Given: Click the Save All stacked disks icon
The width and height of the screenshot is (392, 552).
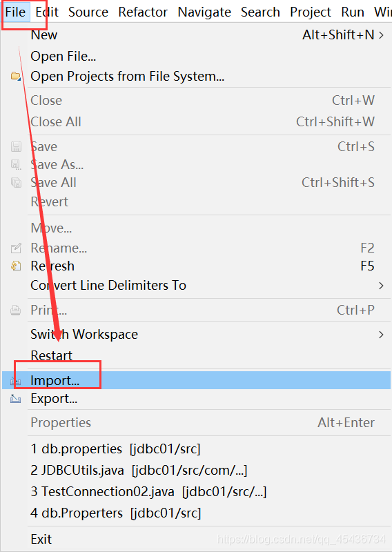Looking at the screenshot, I should 16,182.
